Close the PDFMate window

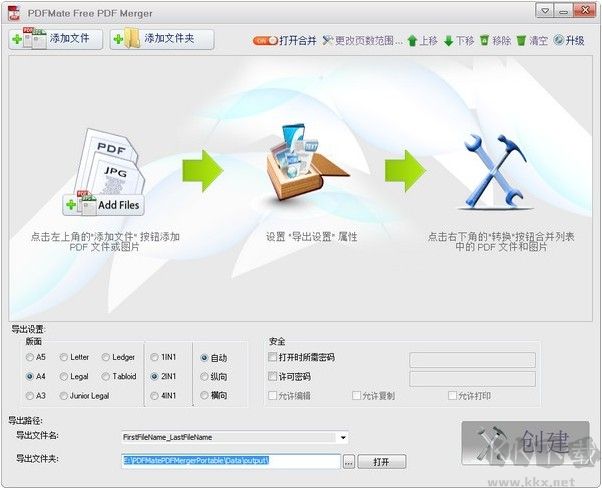coord(584,11)
